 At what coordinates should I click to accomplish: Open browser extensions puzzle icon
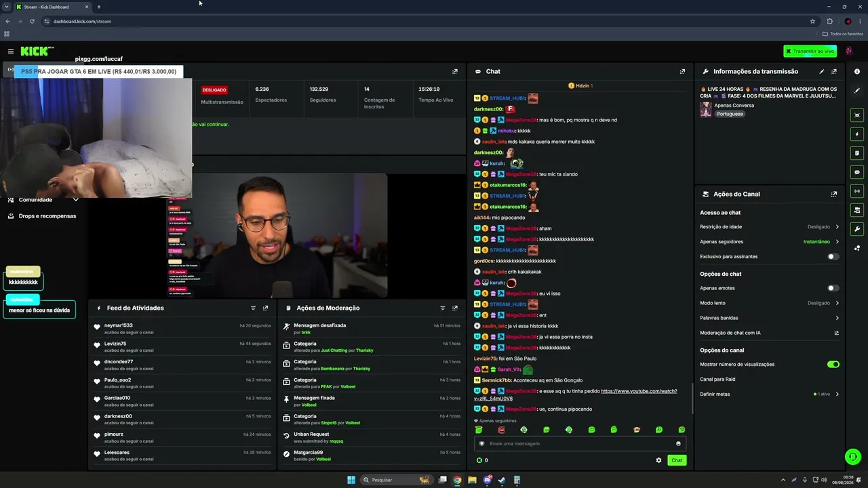[829, 21]
